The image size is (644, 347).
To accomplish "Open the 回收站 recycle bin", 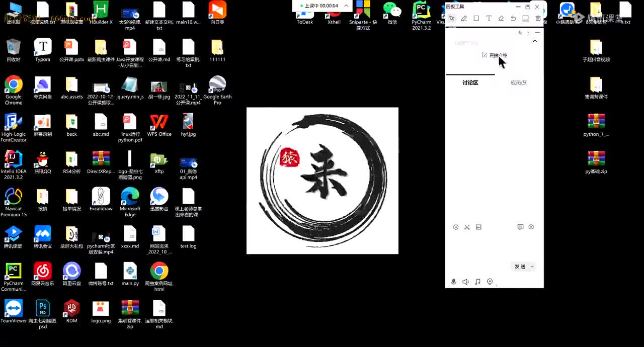I will click(14, 50).
